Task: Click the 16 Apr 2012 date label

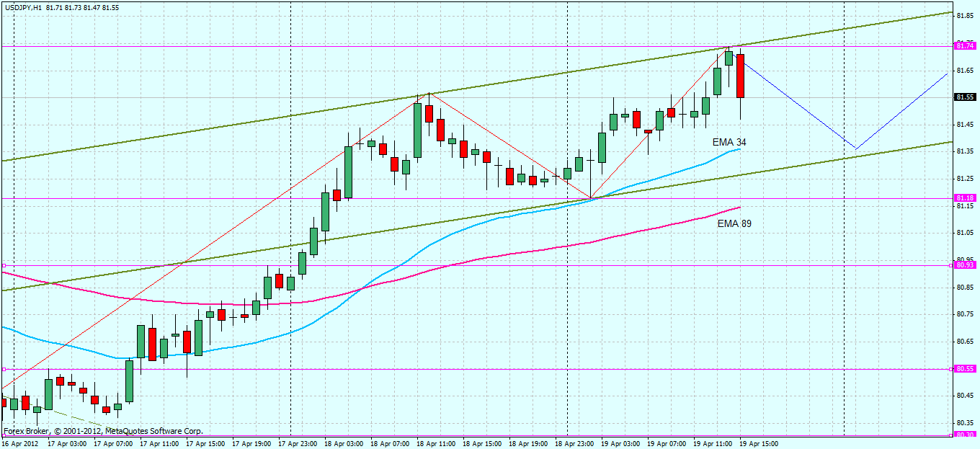Action: point(20,444)
